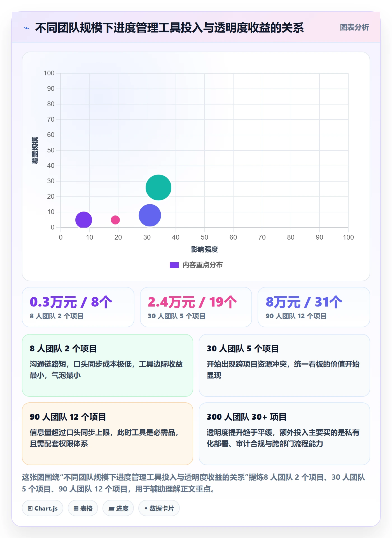Open the 0.3万元 / 8个 data card
The image size is (392, 538).
(78, 307)
